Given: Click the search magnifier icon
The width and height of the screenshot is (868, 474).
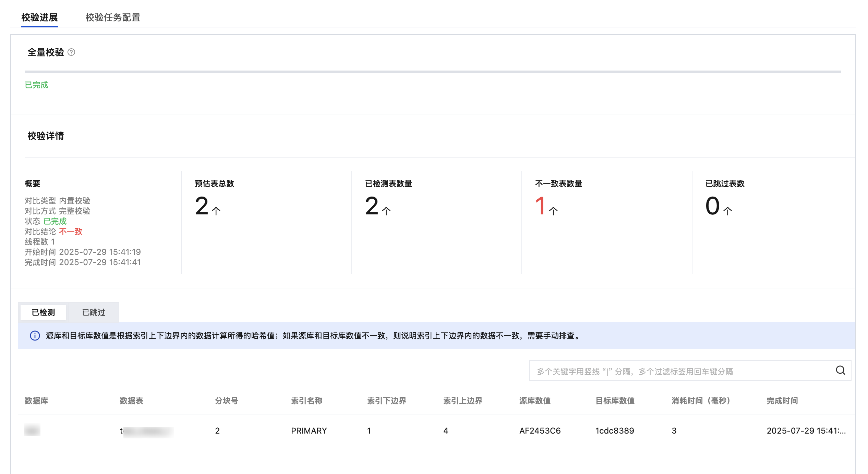Looking at the screenshot, I should [840, 370].
